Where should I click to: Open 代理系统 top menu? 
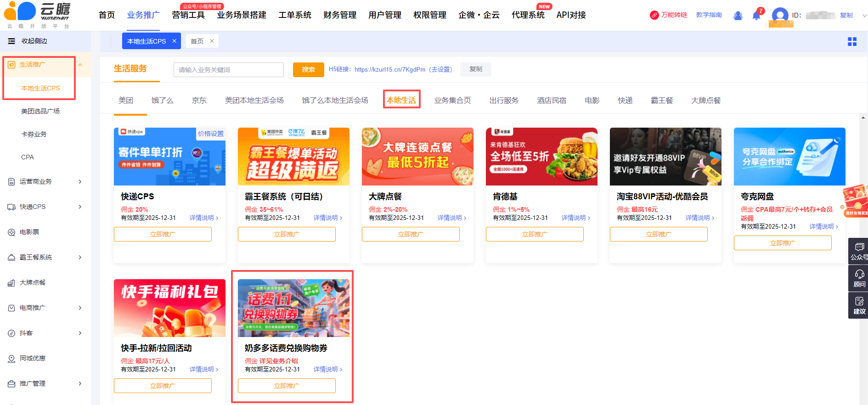pos(528,15)
